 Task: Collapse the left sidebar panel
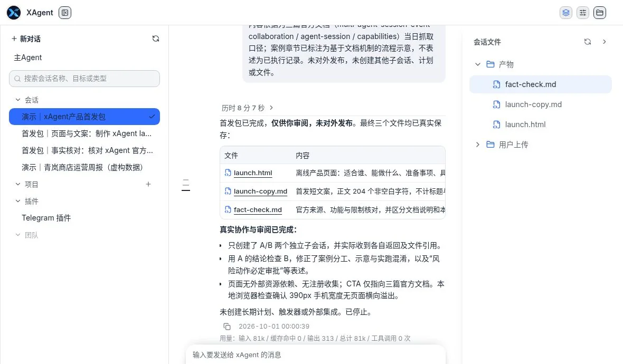tap(65, 13)
